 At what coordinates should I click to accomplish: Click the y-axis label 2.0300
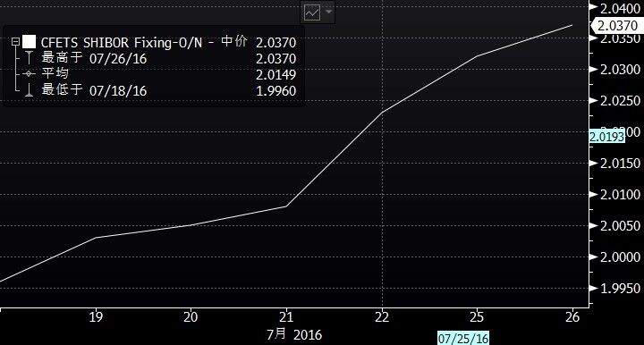click(620, 70)
